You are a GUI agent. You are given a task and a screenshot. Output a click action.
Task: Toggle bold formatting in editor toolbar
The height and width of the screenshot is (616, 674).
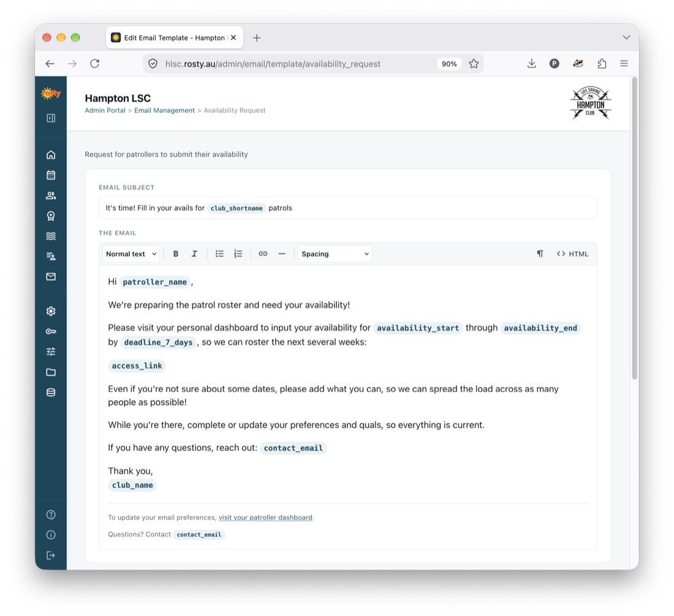[176, 254]
